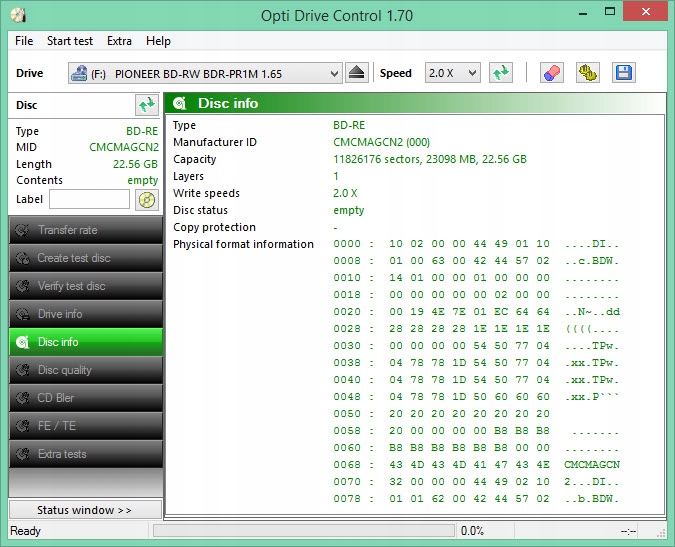Click the CD Bler sidebar icon

22,398
